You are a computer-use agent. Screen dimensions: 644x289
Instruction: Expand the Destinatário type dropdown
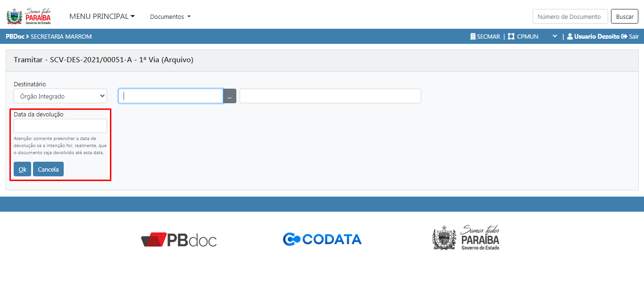click(60, 96)
